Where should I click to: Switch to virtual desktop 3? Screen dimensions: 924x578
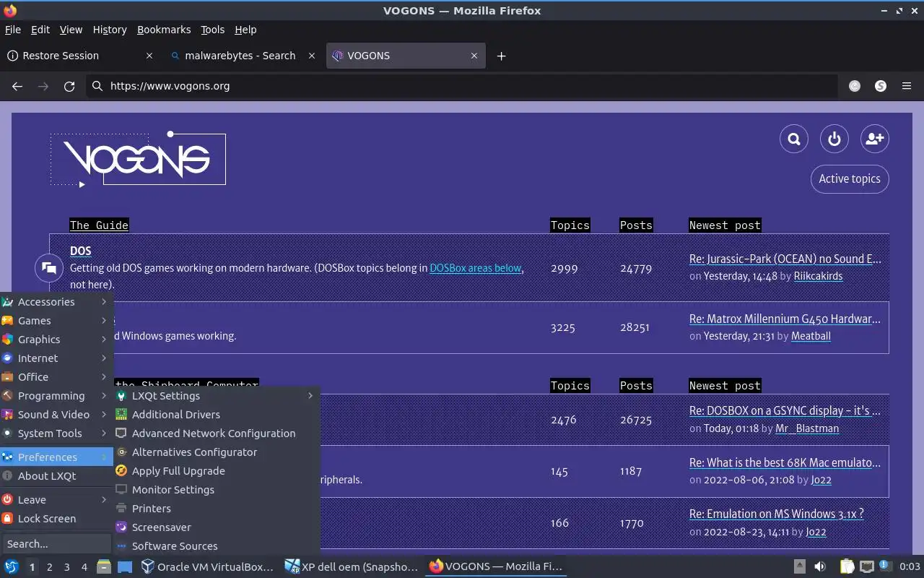tap(66, 567)
